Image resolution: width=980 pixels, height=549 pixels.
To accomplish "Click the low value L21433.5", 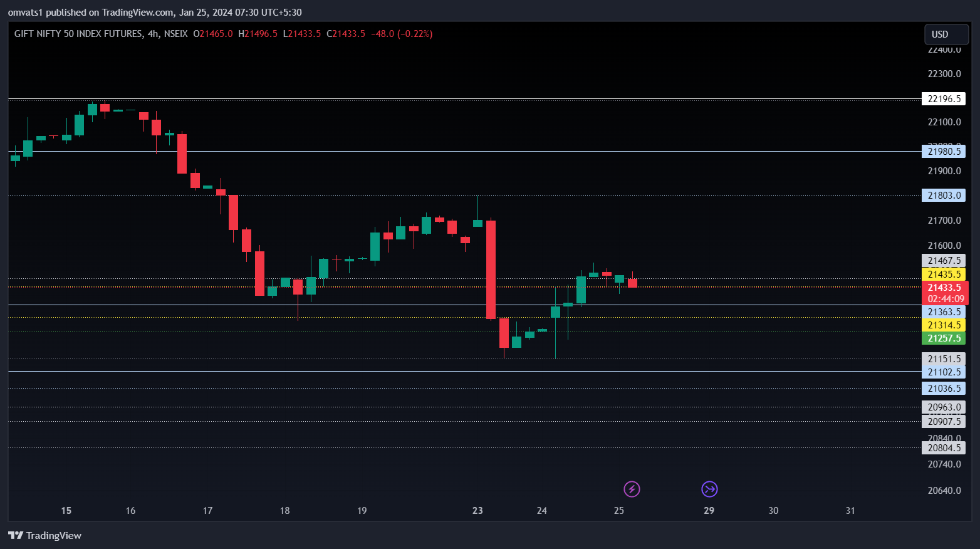I will point(302,34).
